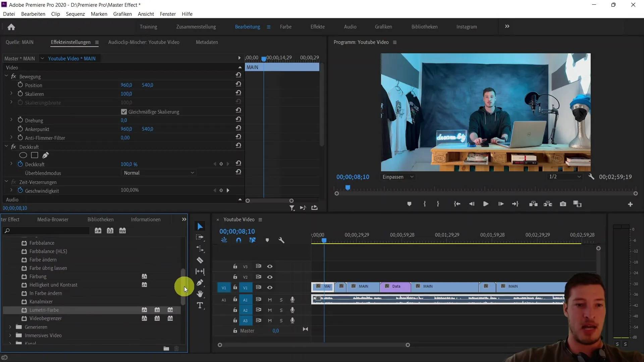Image resolution: width=644 pixels, height=362 pixels.
Task: Open the Button Editor plus icon
Action: point(630,204)
